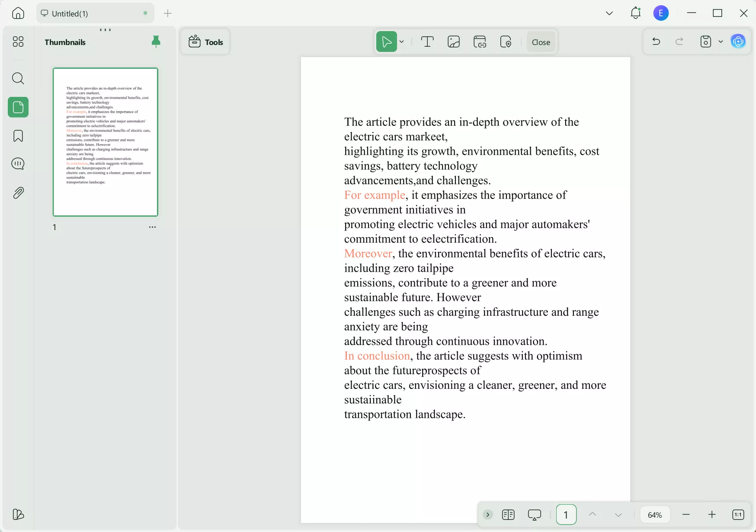The width and height of the screenshot is (756, 532).
Task: Toggle the Thumbnails panel pin
Action: click(156, 42)
